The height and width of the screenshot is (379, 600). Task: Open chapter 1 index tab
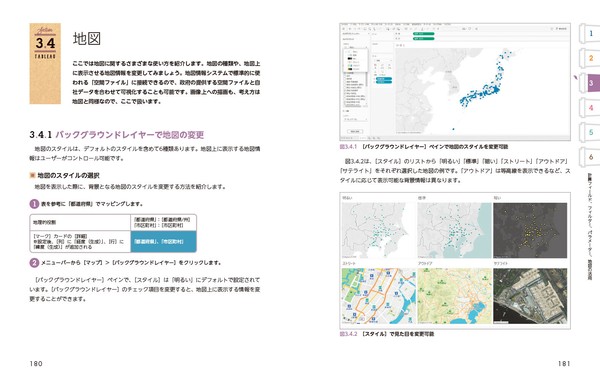pos(590,34)
